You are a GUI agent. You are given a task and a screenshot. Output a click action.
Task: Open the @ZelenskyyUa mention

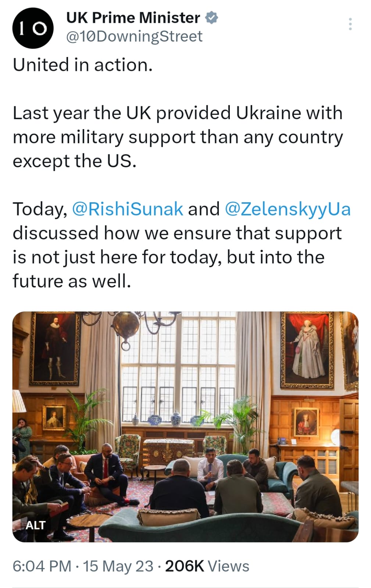point(287,209)
